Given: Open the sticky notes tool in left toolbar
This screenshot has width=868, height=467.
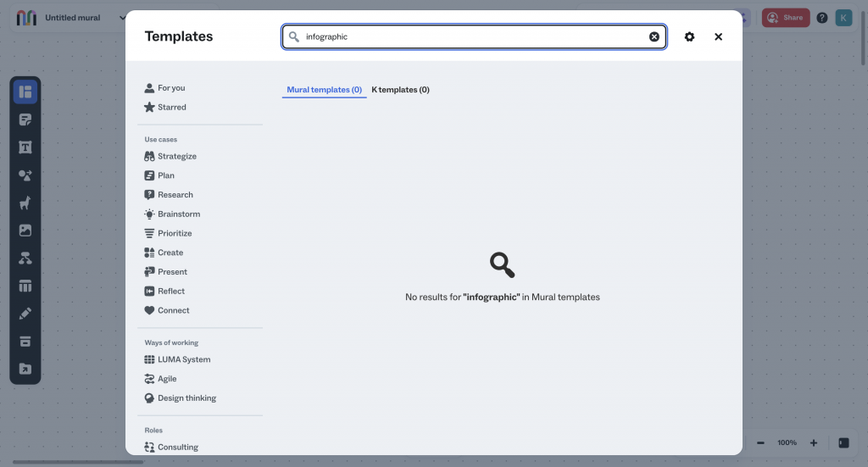Looking at the screenshot, I should click(x=25, y=120).
